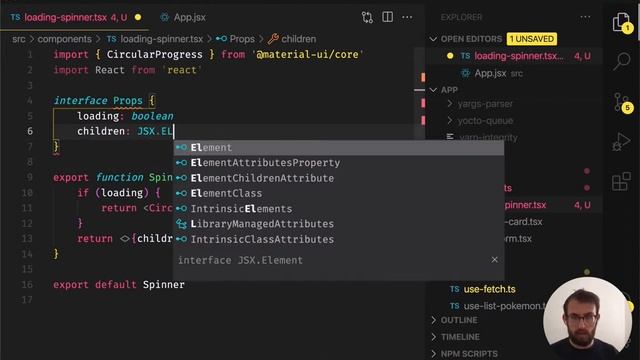This screenshot has width=640, height=360.
Task: Click the loading-spinner.tsx breadcrumb
Action: [155, 39]
